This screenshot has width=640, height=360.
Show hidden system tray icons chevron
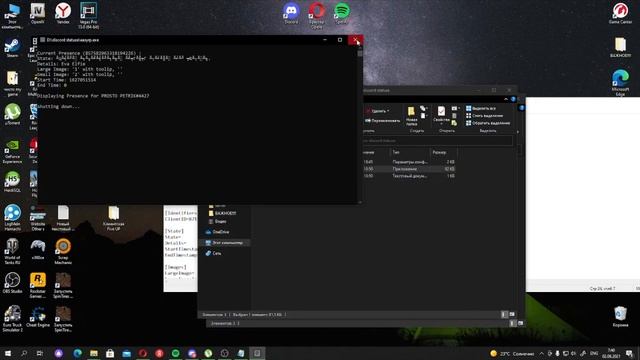click(542, 353)
